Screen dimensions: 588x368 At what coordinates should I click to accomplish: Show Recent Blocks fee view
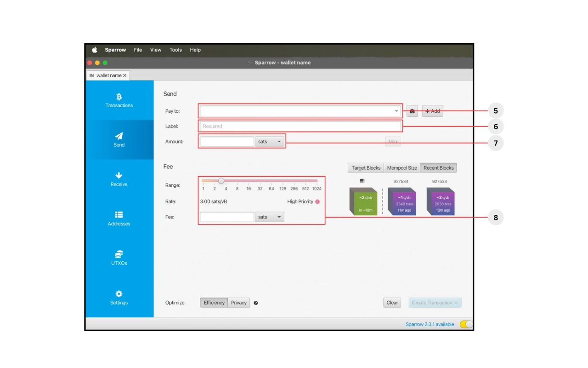tap(439, 168)
